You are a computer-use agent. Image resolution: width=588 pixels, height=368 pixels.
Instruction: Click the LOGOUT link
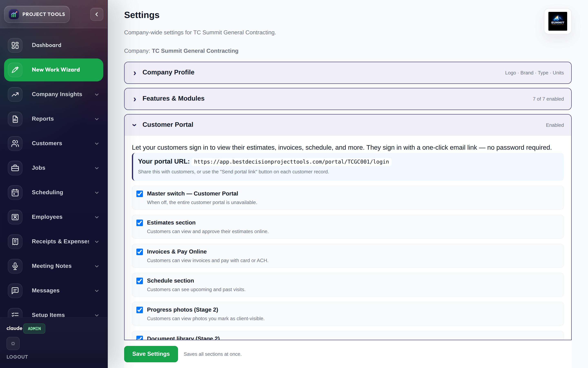(17, 357)
